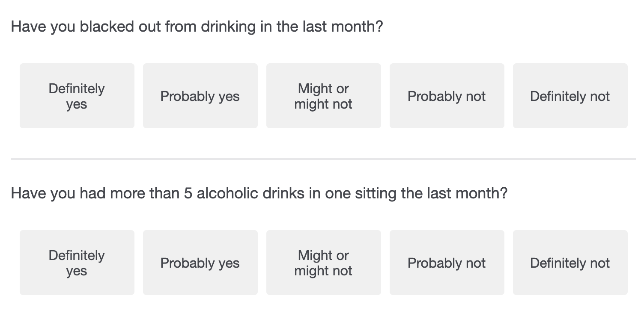The height and width of the screenshot is (313, 644).
Task: Tap the bottom row 'Definitely yes' tile
Action: [x=77, y=263]
